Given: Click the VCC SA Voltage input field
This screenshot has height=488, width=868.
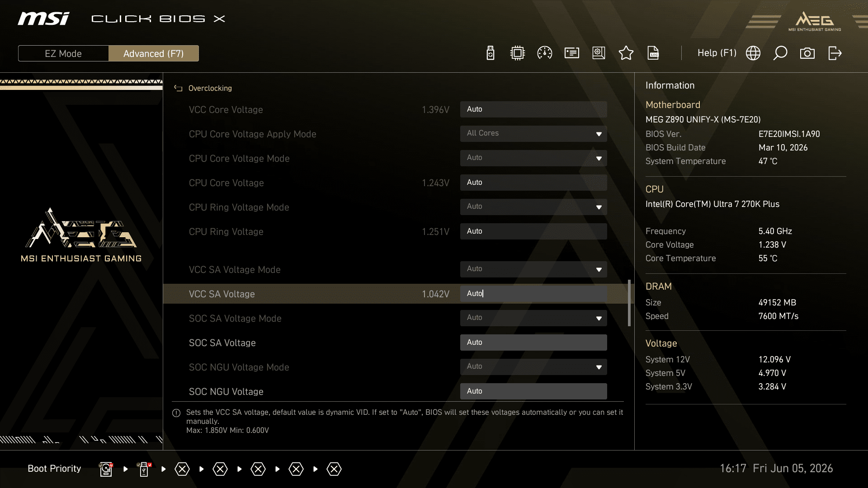Looking at the screenshot, I should coord(533,294).
